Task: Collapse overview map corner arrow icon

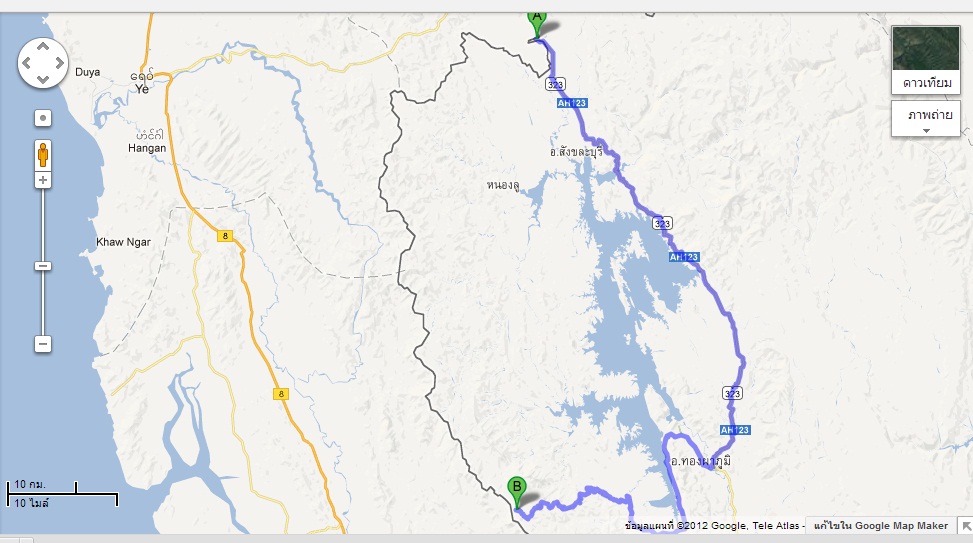Action: click(x=966, y=526)
